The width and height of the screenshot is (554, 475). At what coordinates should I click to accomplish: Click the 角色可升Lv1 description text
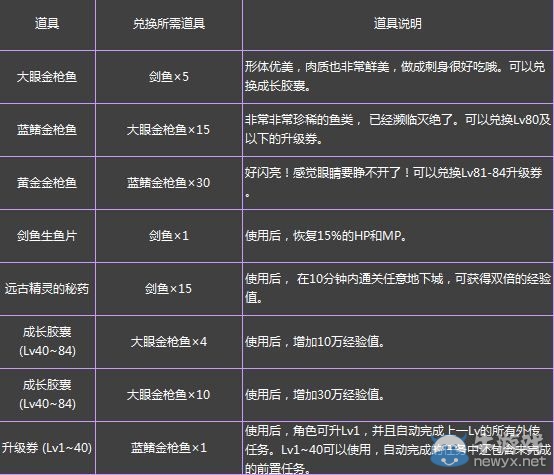(398, 449)
